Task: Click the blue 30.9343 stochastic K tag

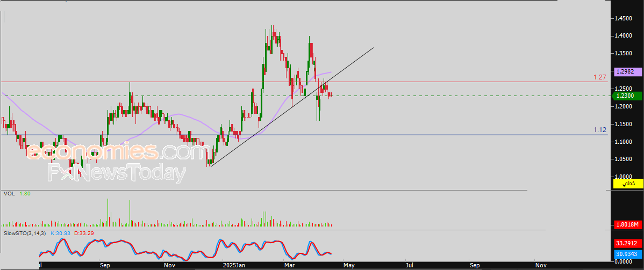Action: point(627,254)
